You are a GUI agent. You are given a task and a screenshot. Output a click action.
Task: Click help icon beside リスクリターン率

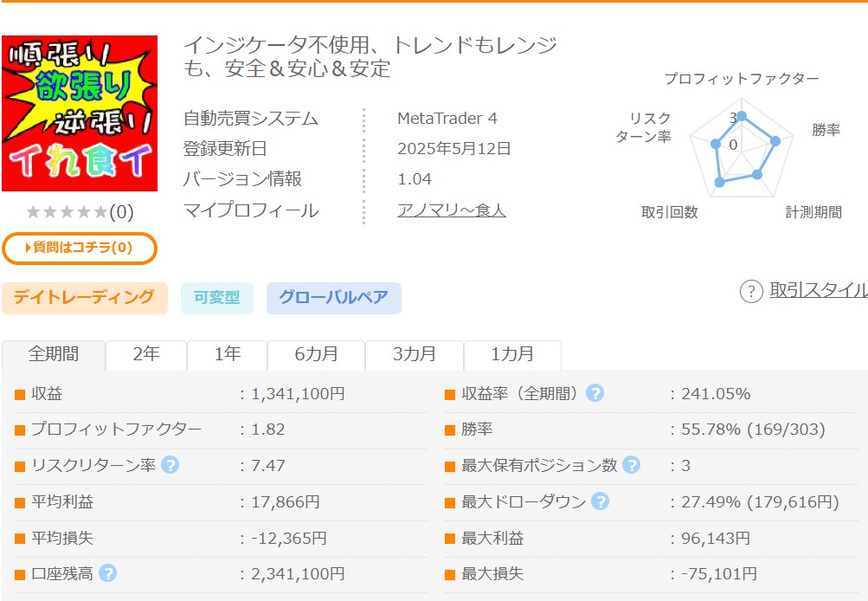170,465
